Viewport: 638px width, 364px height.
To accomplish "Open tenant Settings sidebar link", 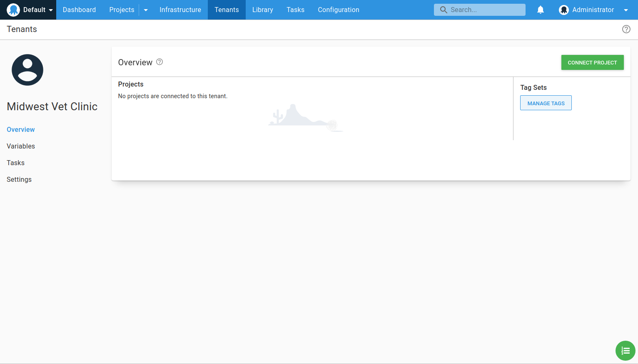I will (x=19, y=179).
